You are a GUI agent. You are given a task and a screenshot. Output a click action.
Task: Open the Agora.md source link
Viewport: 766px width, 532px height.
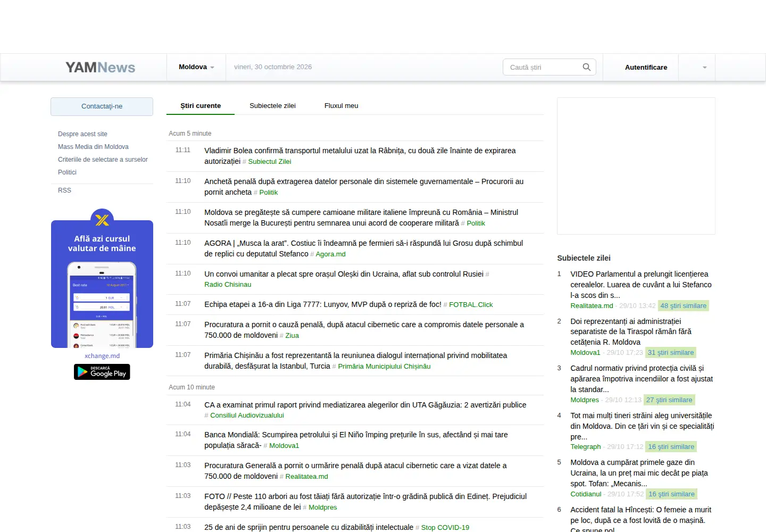coord(330,254)
